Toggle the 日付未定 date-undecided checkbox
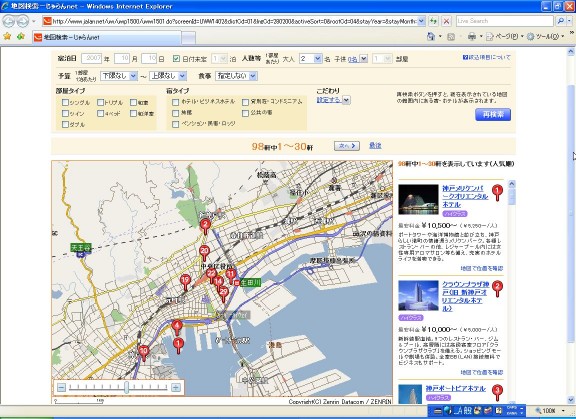Viewport: 576px width, 419px height. coord(176,59)
